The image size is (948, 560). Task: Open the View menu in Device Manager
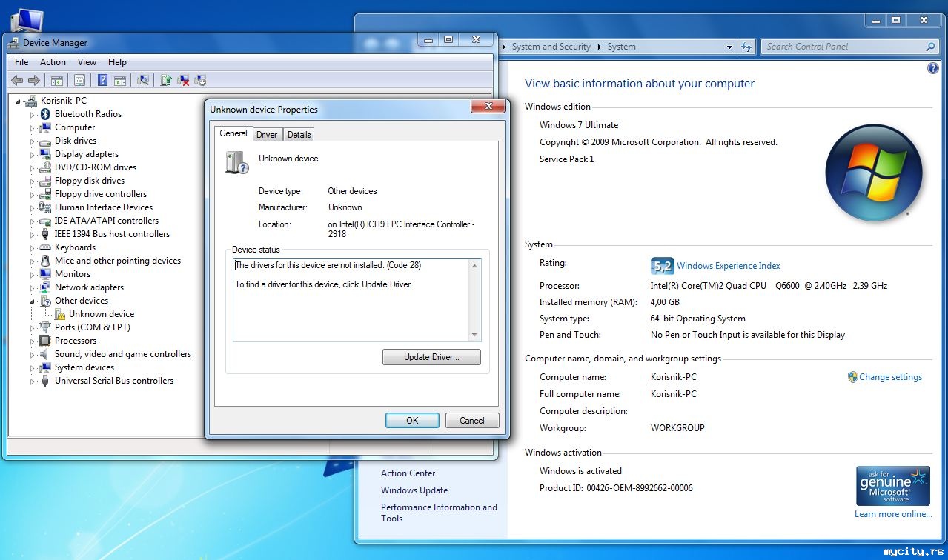[87, 62]
